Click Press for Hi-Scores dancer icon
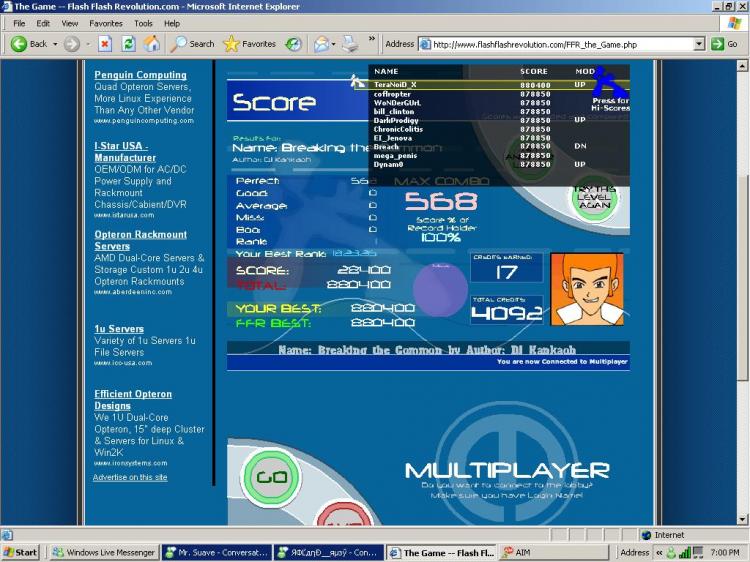Image resolution: width=750 pixels, height=562 pixels. pos(609,82)
